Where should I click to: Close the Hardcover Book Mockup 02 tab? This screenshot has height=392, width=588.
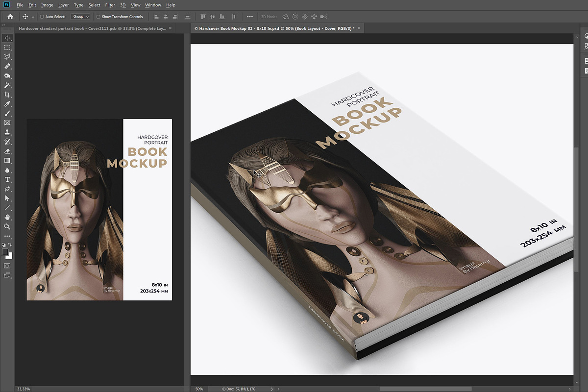[359, 28]
